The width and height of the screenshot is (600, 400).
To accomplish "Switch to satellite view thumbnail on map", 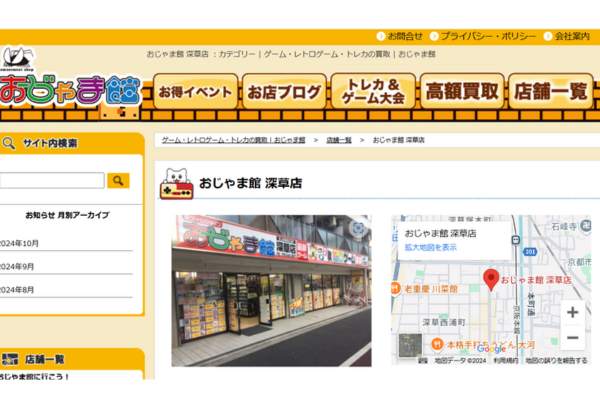I will (x=410, y=345).
